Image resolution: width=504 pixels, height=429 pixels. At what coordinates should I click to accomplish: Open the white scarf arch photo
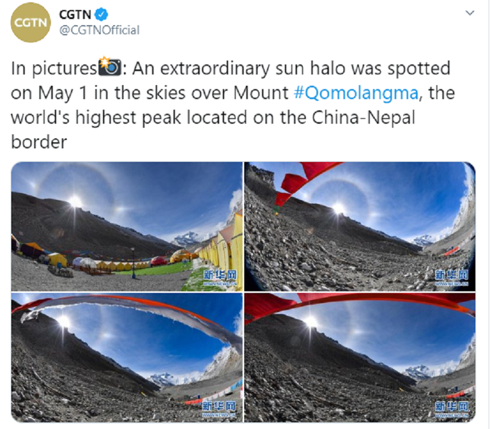click(x=127, y=357)
